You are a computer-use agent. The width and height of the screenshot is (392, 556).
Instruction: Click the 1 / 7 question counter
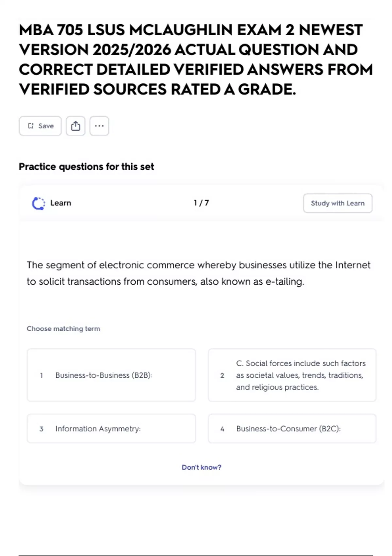(201, 203)
